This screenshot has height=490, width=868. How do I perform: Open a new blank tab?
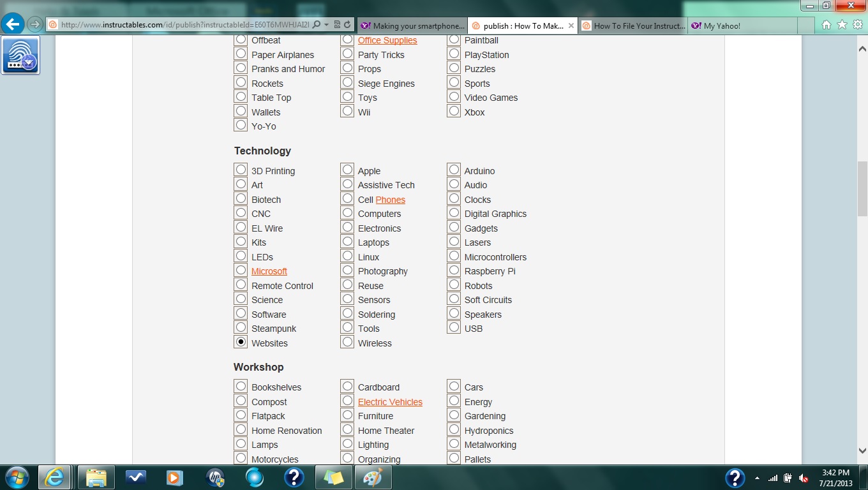(x=806, y=26)
